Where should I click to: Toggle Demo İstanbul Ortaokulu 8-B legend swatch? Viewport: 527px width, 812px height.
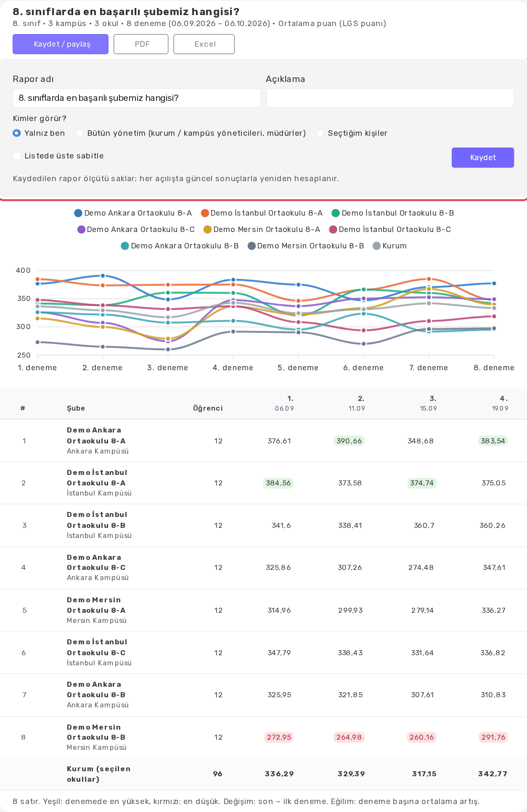click(x=336, y=213)
